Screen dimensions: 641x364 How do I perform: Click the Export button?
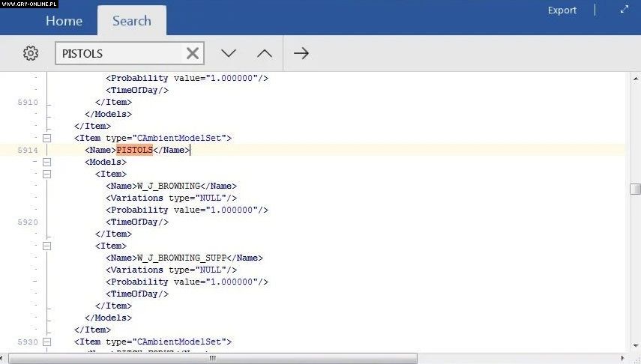(562, 10)
